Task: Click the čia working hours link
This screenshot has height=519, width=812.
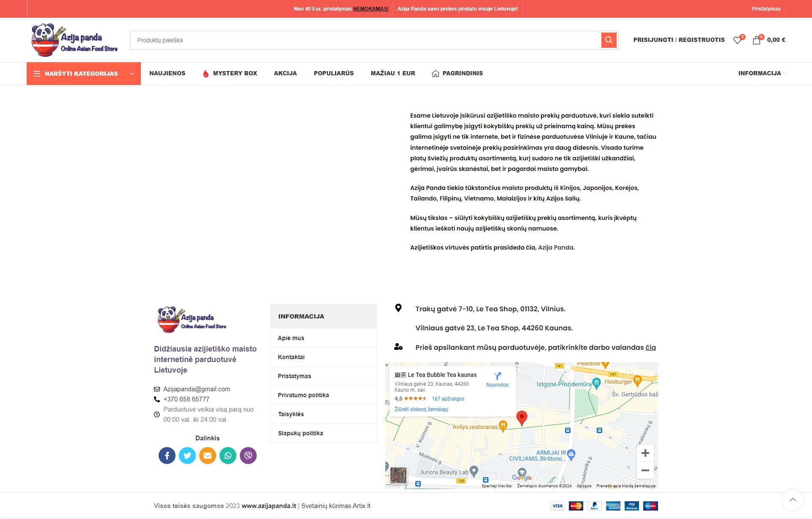Action: 650,347
